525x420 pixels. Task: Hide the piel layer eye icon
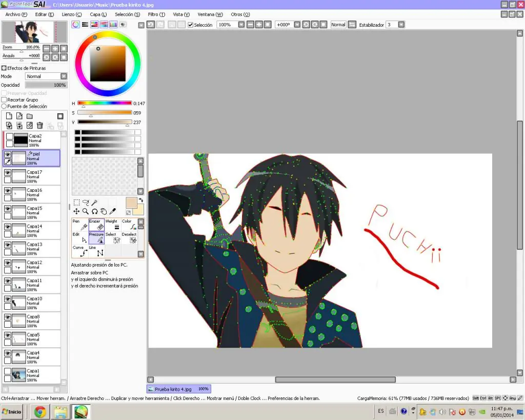[x=7, y=154]
